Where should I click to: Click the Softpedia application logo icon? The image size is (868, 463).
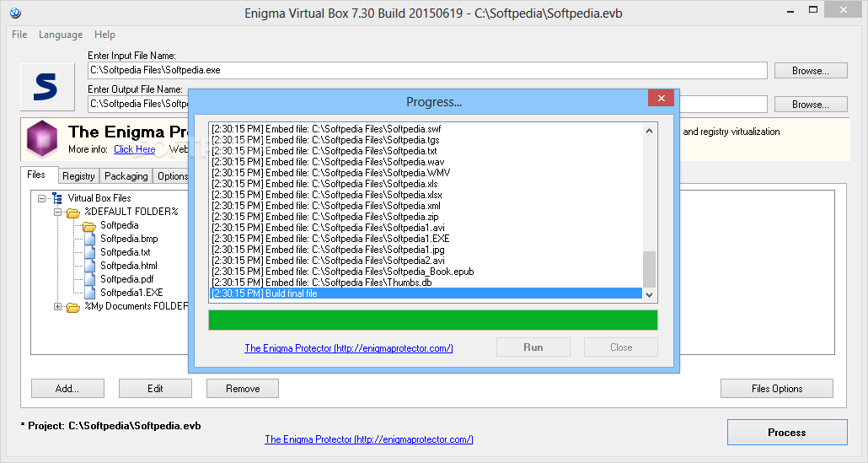(x=45, y=88)
